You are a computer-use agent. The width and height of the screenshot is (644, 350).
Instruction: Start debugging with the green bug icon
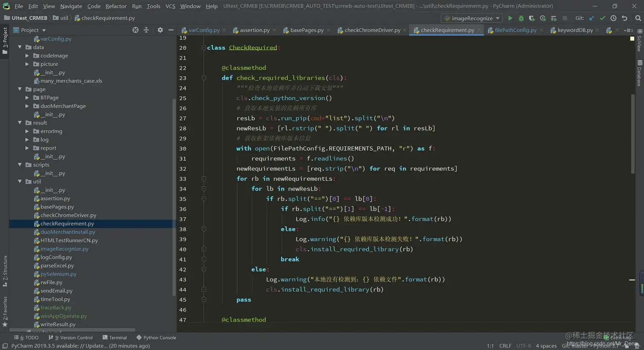[x=521, y=18]
